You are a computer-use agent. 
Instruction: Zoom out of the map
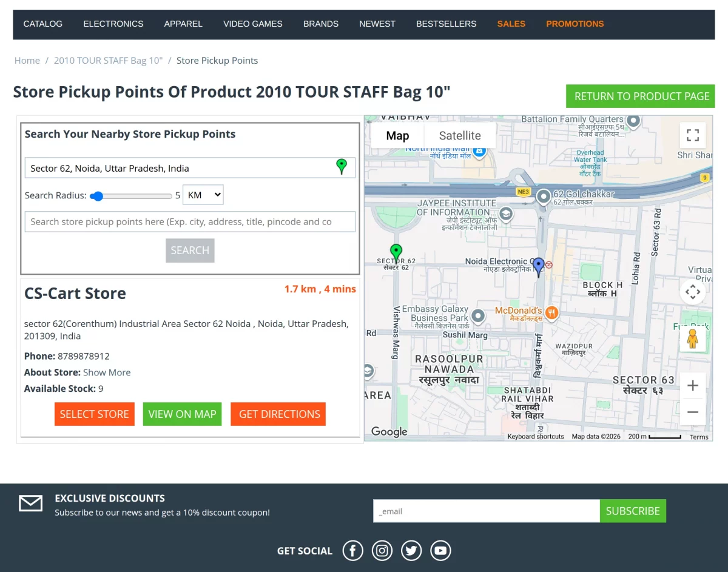[x=693, y=412]
